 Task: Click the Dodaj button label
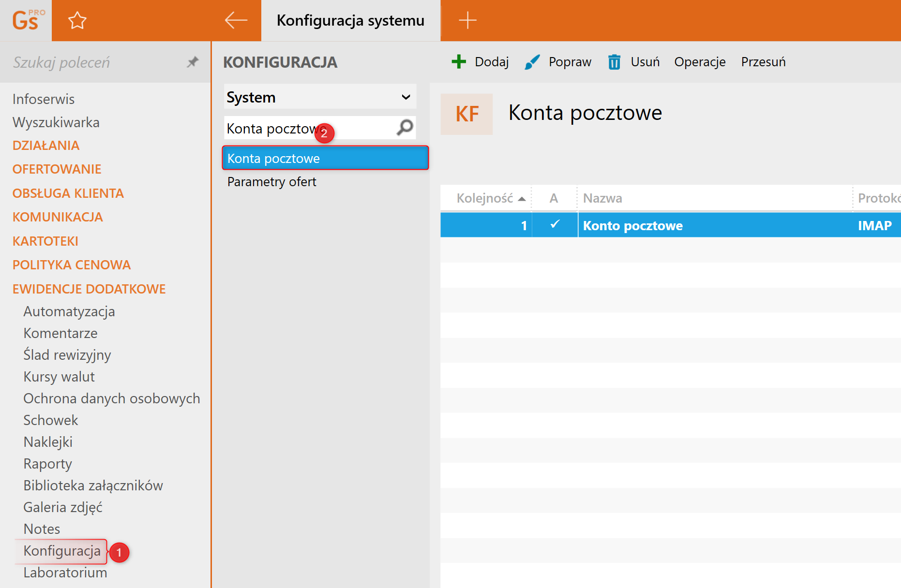(x=492, y=62)
